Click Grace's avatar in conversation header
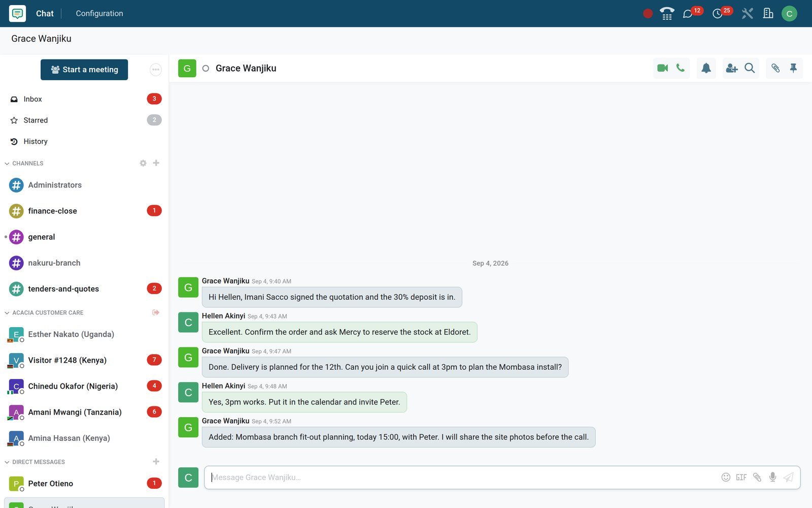Viewport: 812px width, 508px height. click(187, 68)
